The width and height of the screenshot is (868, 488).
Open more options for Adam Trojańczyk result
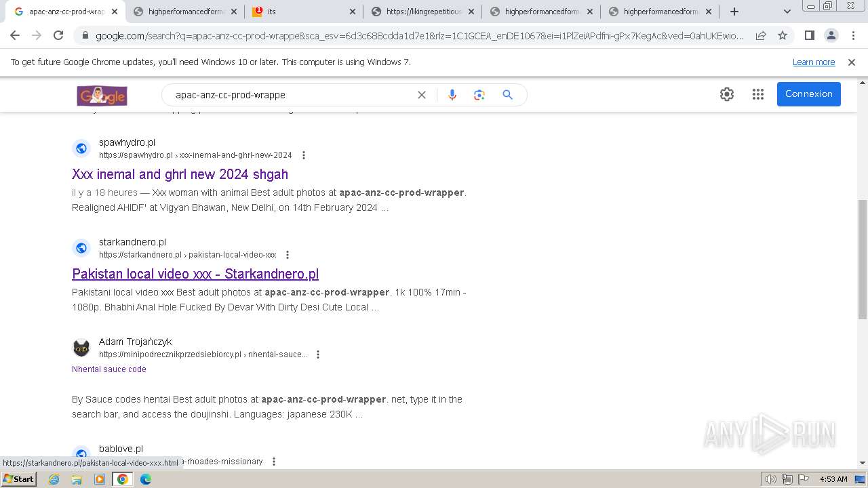(318, 354)
